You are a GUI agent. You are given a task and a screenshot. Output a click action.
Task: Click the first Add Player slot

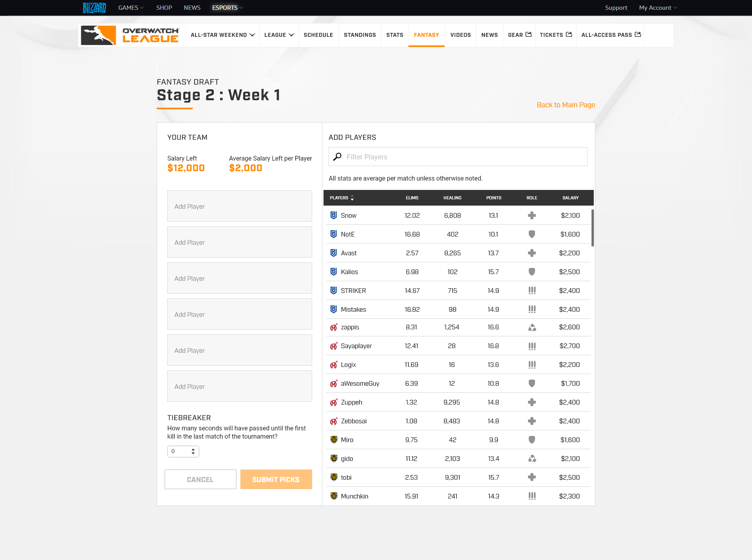click(239, 206)
